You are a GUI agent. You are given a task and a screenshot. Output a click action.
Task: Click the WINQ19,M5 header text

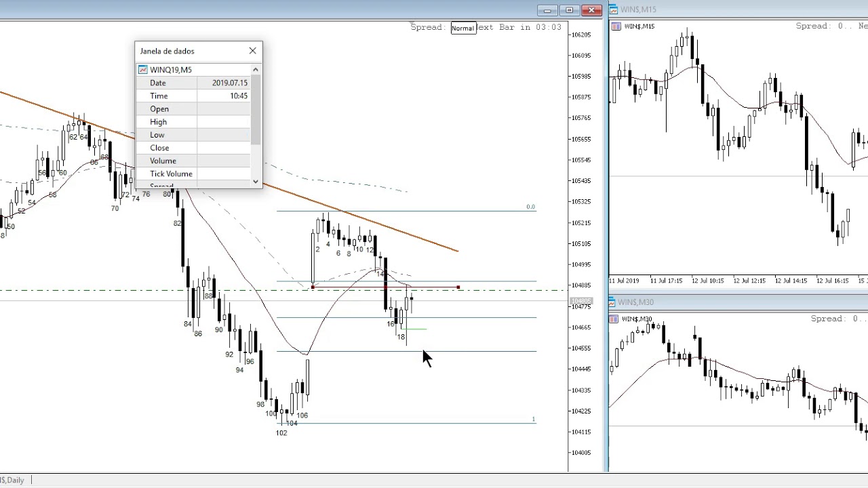171,70
